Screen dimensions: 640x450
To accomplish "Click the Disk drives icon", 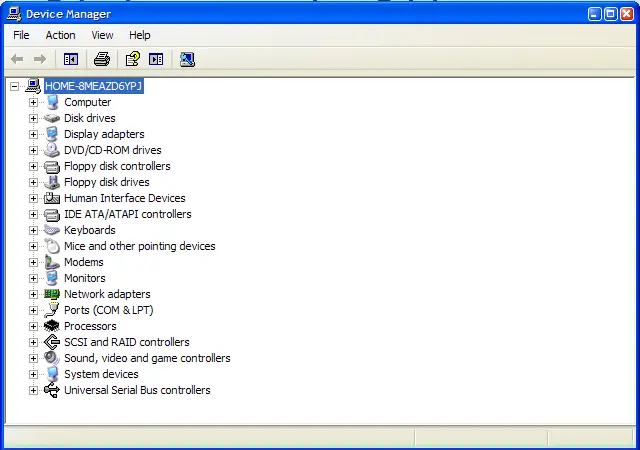I will (x=52, y=118).
